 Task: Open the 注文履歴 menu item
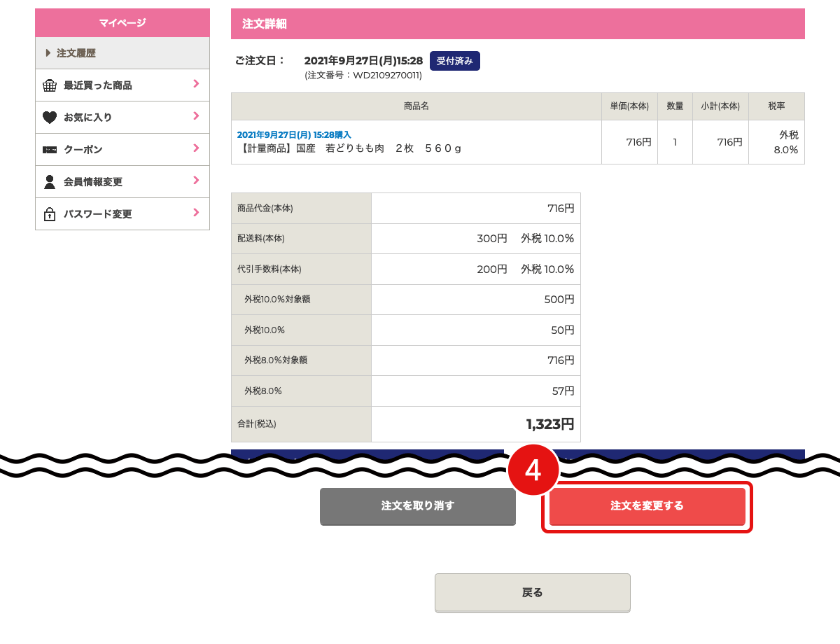(x=76, y=53)
